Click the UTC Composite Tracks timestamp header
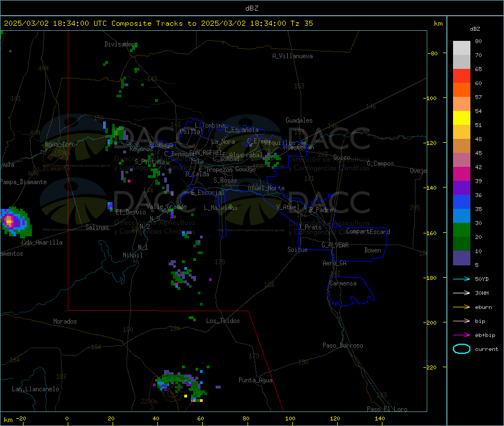This screenshot has width=504, height=426. [158, 24]
